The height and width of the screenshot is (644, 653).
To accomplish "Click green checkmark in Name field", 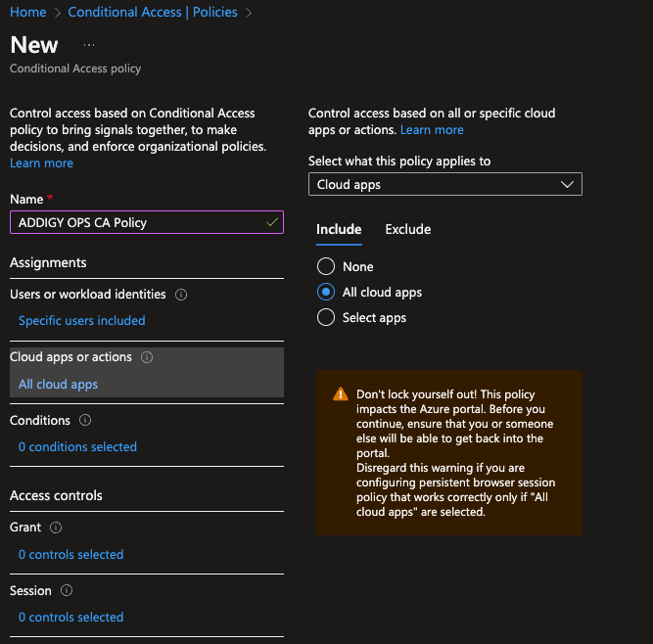I will tap(272, 222).
